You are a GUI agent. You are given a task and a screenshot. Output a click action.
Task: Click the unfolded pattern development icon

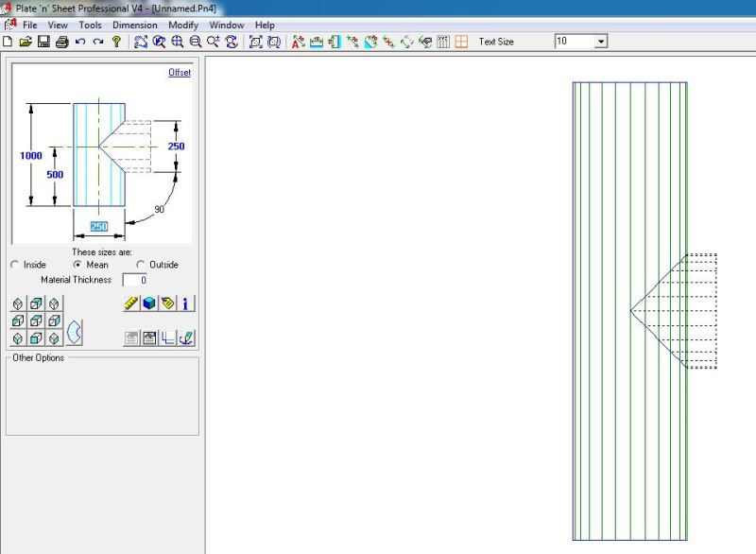(75, 332)
